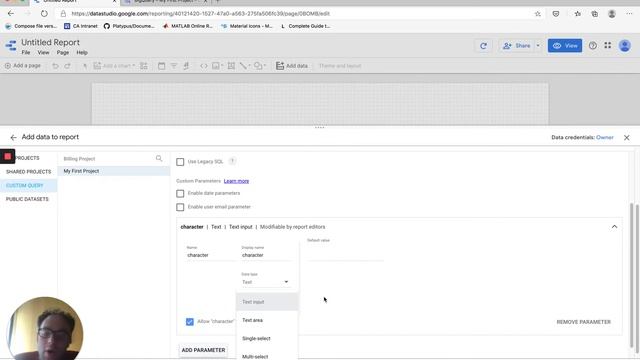Click the ADD PARAMETER button

(203, 350)
